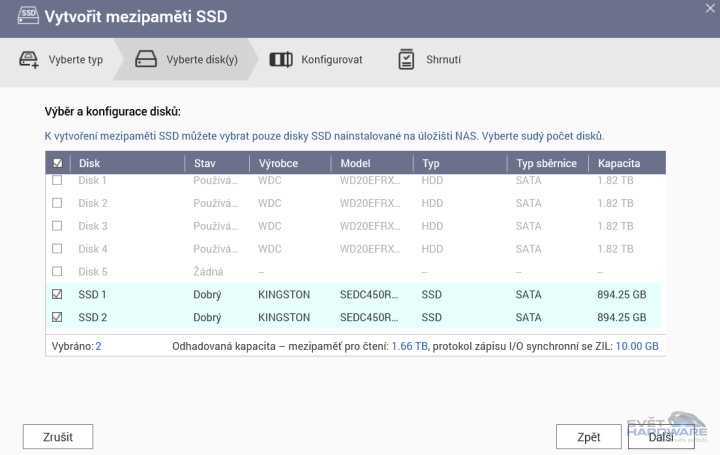720x455 pixels.
Task: Click the Konfigurovat step icon
Action: pyautogui.click(x=281, y=59)
